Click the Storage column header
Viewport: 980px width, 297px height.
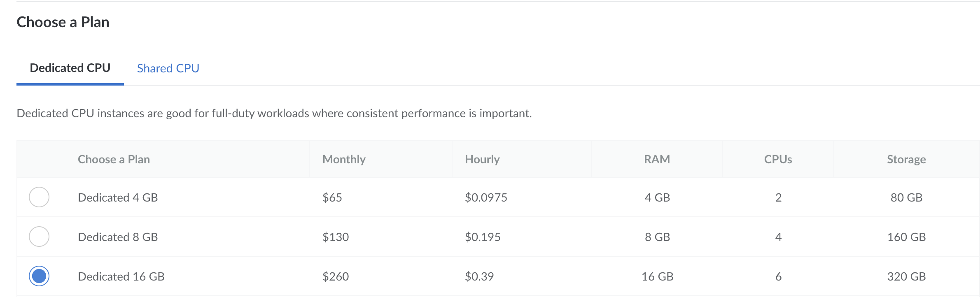tap(906, 159)
